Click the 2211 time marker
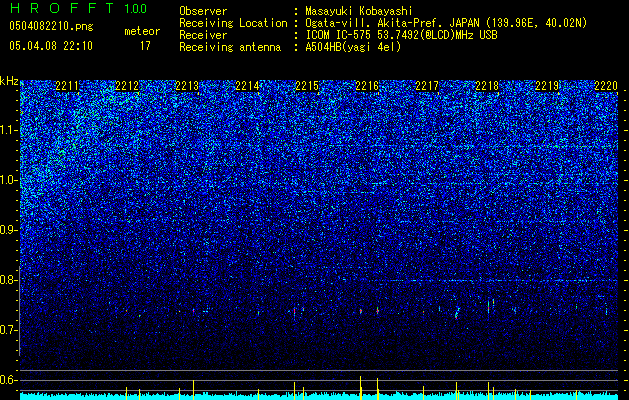629x400 pixels. point(67,86)
